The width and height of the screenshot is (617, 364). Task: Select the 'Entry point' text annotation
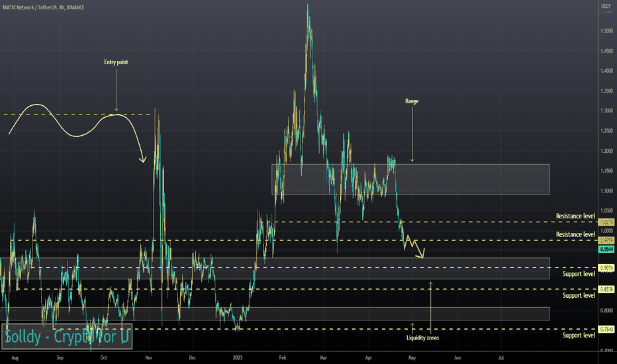116,62
